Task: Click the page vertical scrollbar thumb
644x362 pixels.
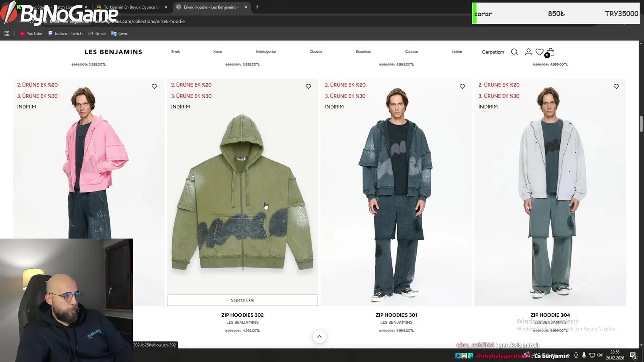Action: 641,123
